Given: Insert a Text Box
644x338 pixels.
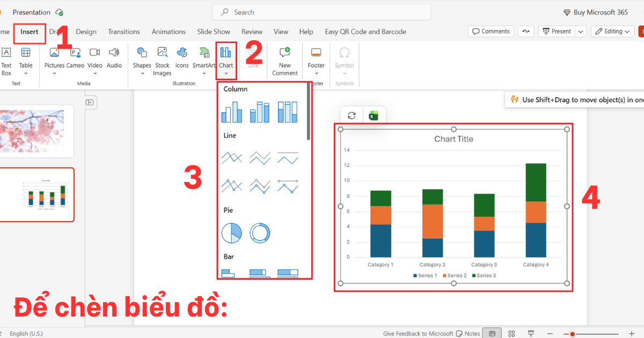Looking at the screenshot, I should [x=6, y=61].
